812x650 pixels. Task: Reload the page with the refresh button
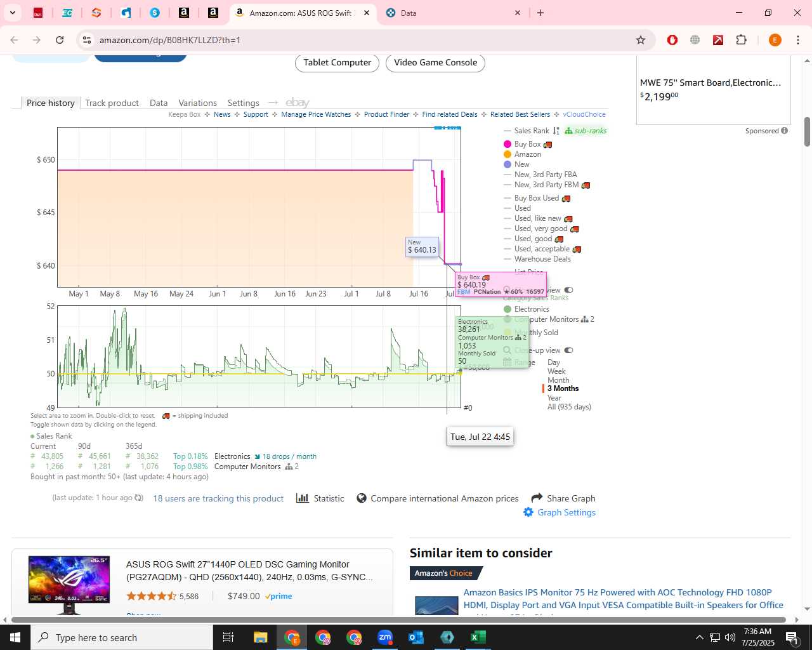60,40
